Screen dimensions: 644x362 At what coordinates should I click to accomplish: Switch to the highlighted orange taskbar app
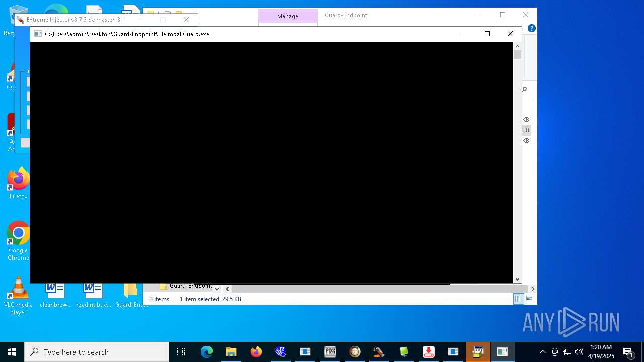pos(478,352)
